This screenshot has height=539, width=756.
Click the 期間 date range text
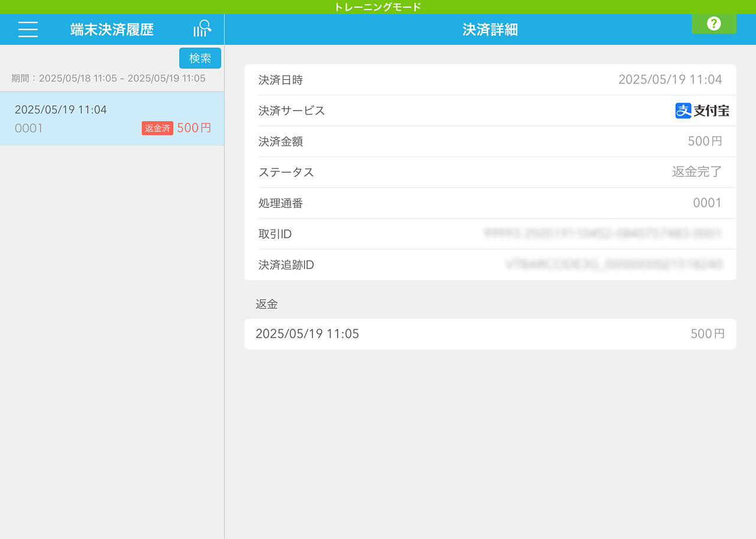(109, 78)
